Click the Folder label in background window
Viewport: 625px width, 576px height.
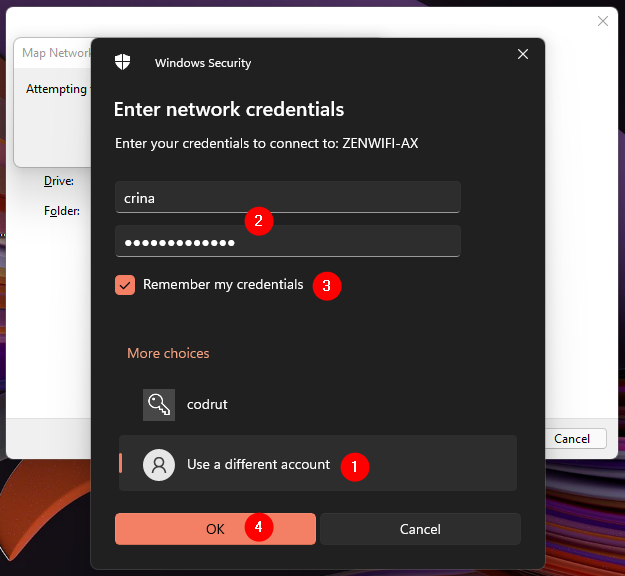click(x=62, y=210)
